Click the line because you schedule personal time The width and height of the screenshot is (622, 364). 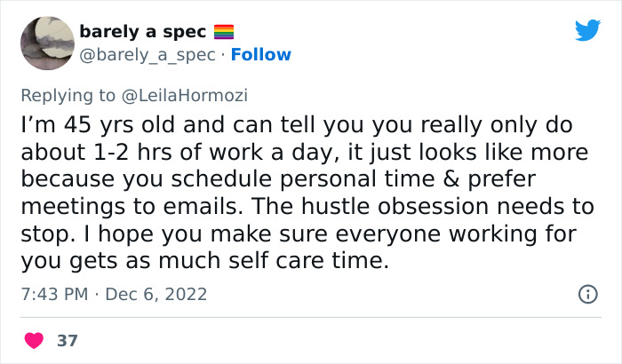coord(278,179)
